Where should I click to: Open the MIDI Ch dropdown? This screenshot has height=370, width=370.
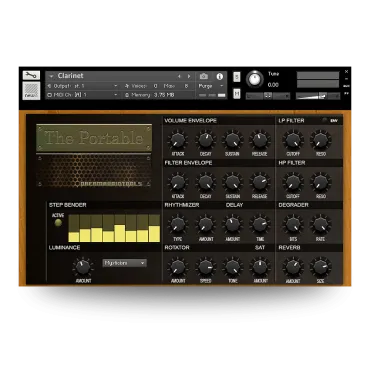(x=116, y=95)
